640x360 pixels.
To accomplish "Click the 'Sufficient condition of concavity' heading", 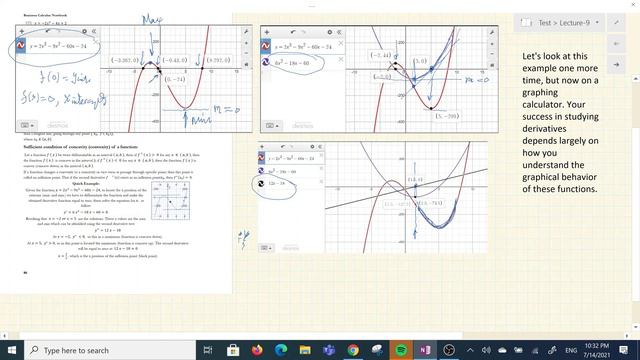I will coord(81,147).
